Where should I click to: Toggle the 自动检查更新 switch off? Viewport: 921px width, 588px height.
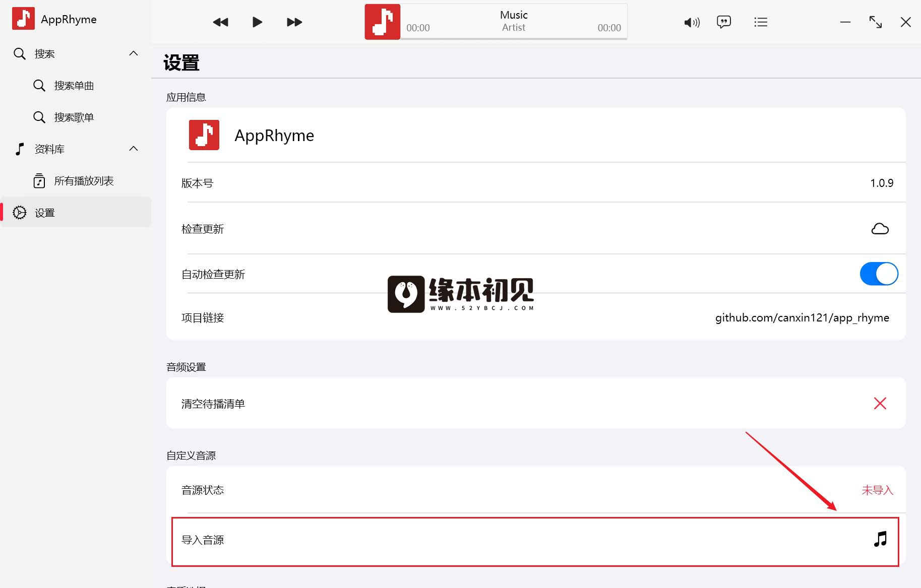[879, 274]
